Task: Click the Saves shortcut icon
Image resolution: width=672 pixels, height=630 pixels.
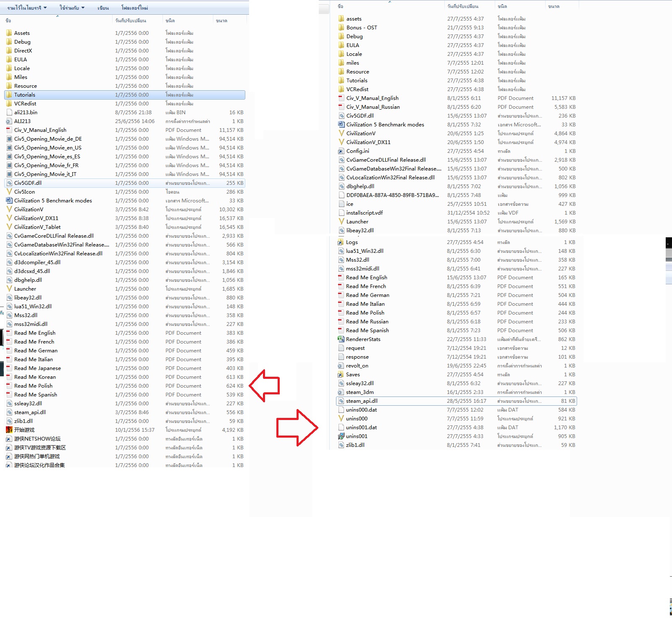Action: (x=341, y=374)
